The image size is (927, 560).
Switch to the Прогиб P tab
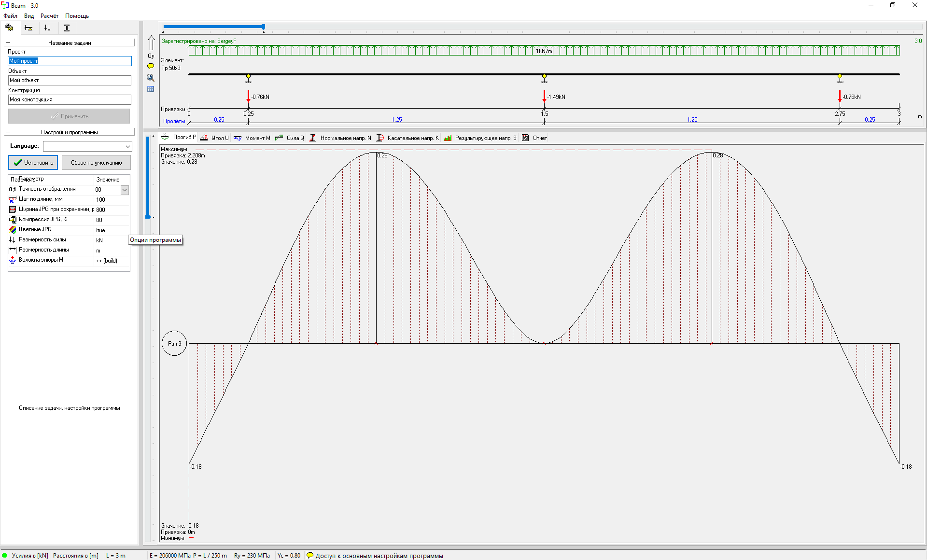coord(179,137)
